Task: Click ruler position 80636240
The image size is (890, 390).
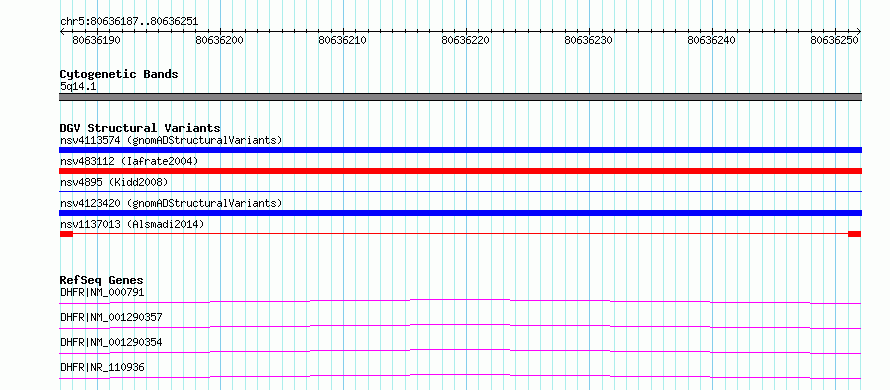Action: 712,40
